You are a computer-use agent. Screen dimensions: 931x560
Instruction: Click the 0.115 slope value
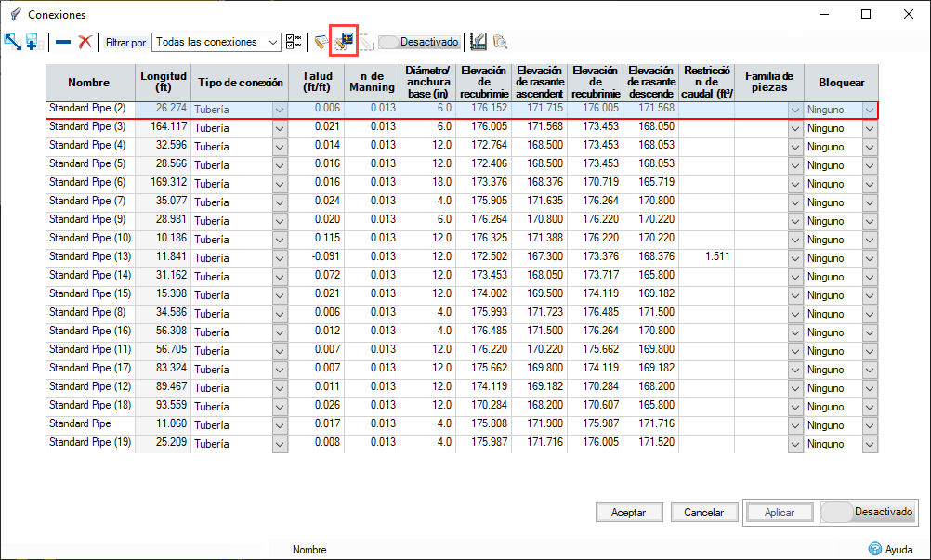[327, 238]
